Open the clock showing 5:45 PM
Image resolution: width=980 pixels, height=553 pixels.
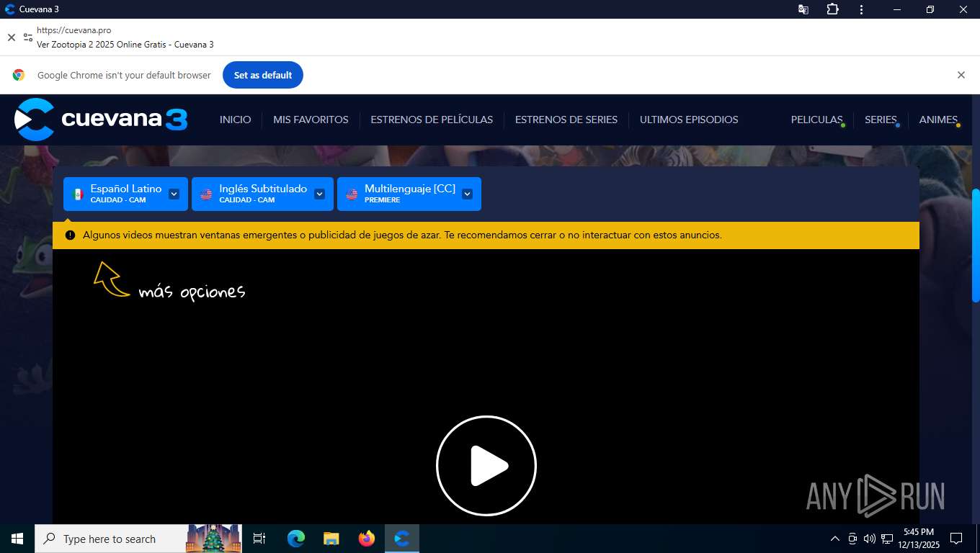pos(919,539)
